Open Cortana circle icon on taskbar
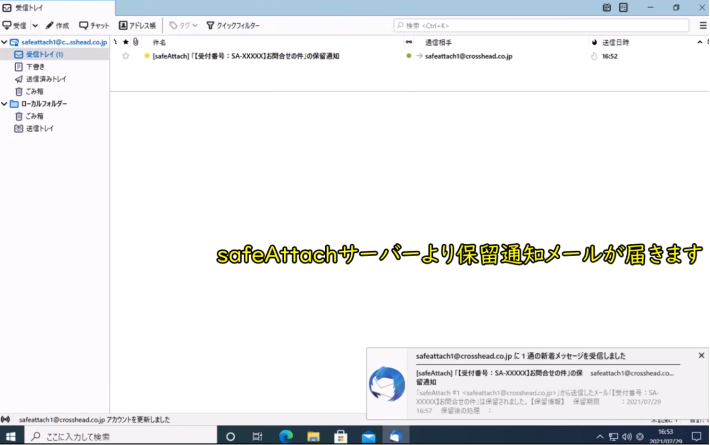This screenshot has width=710, height=445. (230, 436)
